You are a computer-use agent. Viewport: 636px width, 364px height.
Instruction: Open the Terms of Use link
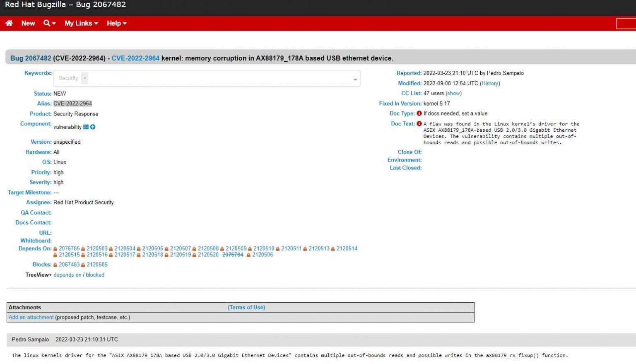246,307
